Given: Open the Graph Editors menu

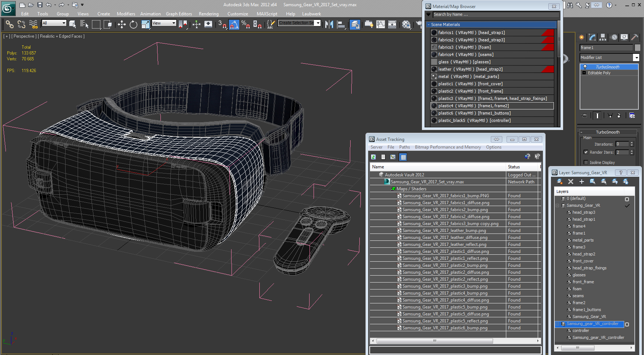Looking at the screenshot, I should pyautogui.click(x=179, y=14).
